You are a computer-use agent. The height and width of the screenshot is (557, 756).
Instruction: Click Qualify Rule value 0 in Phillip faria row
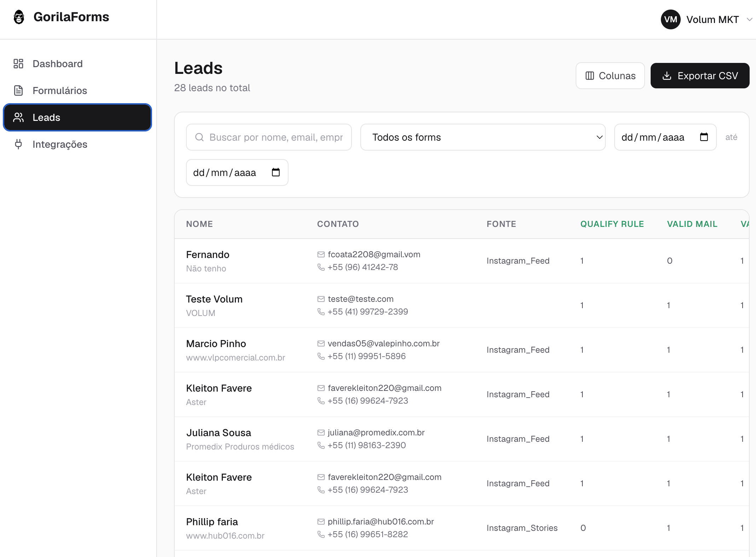[583, 528]
